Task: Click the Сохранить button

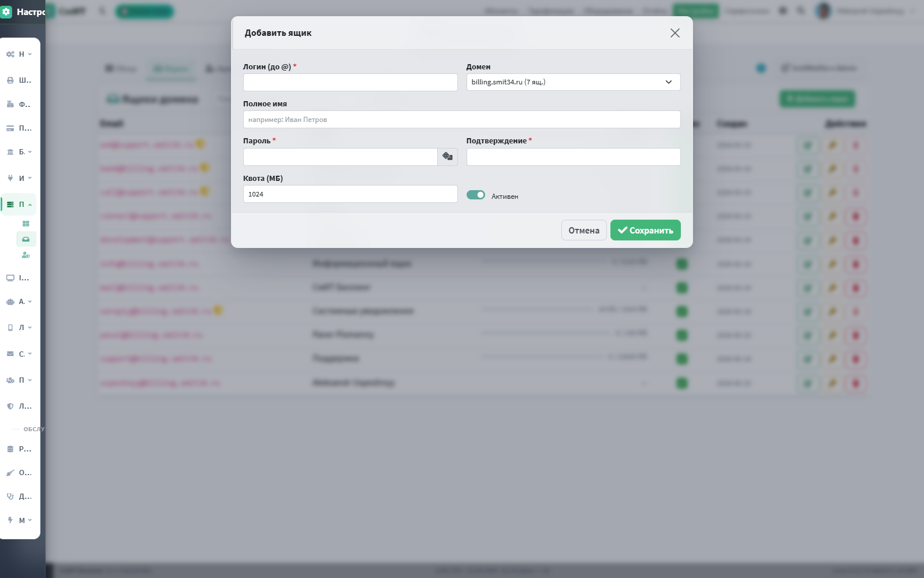Action: [646, 230]
